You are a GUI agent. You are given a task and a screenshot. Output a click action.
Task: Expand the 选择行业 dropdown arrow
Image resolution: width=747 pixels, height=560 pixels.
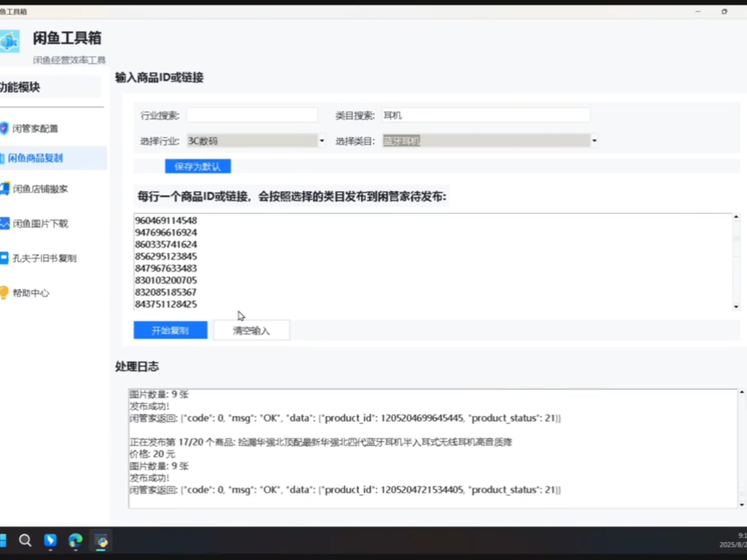pyautogui.click(x=322, y=140)
